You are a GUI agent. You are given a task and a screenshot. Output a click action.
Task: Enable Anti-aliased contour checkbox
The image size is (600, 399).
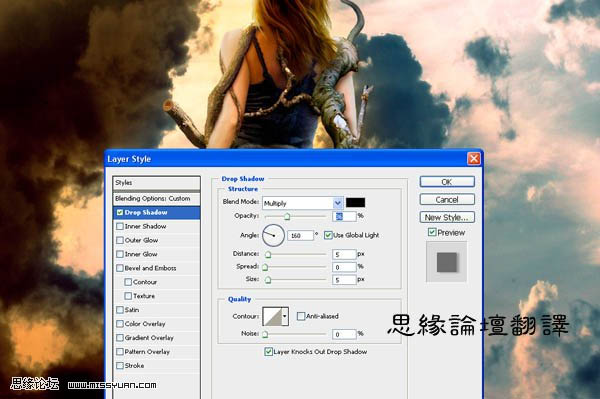coord(301,316)
